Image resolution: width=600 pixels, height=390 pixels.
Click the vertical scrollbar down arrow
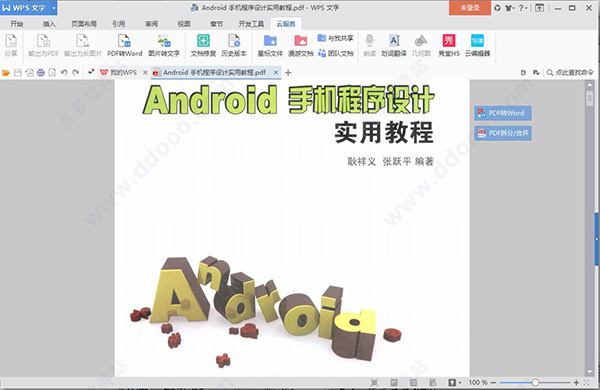click(x=589, y=371)
